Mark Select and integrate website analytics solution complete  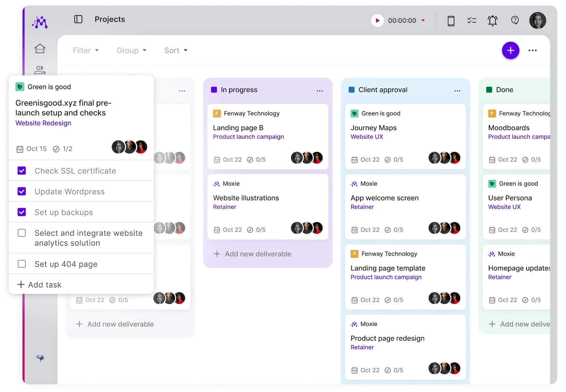tap(22, 233)
